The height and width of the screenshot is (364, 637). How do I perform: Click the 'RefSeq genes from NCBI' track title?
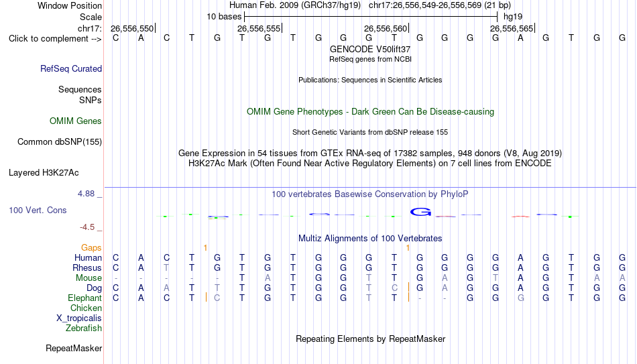click(x=370, y=59)
